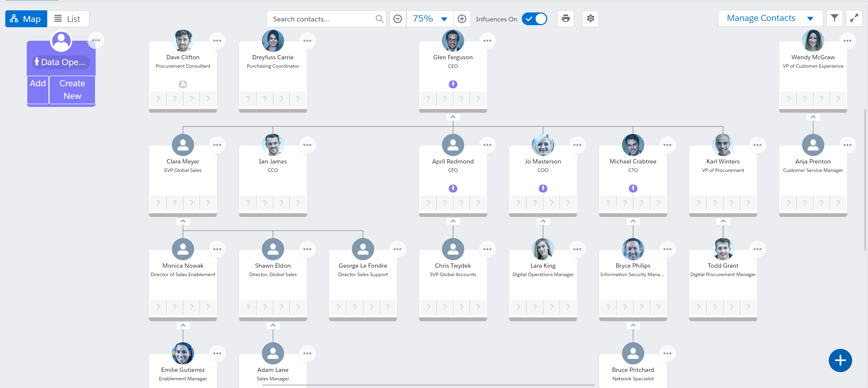Switch to the List view tab
Image resolution: width=868 pixels, height=388 pixels.
[x=68, y=19]
